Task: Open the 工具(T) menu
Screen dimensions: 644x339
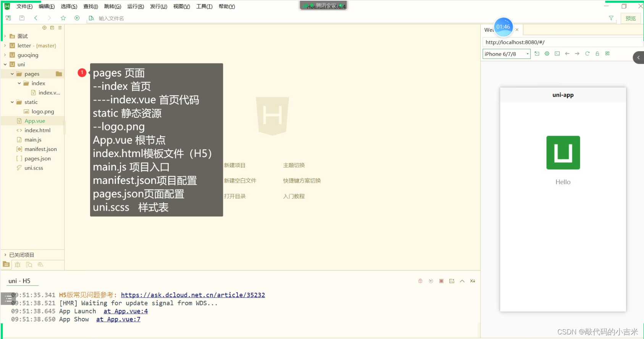Action: (204, 6)
